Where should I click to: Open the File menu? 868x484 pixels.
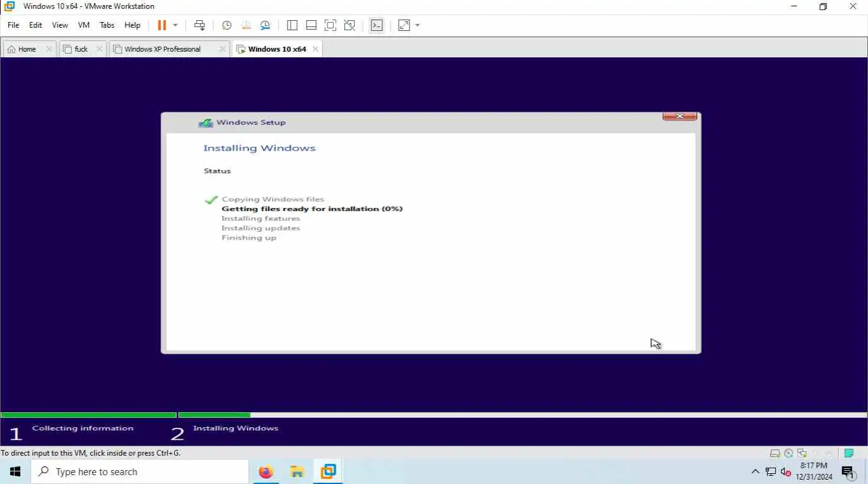coord(13,25)
